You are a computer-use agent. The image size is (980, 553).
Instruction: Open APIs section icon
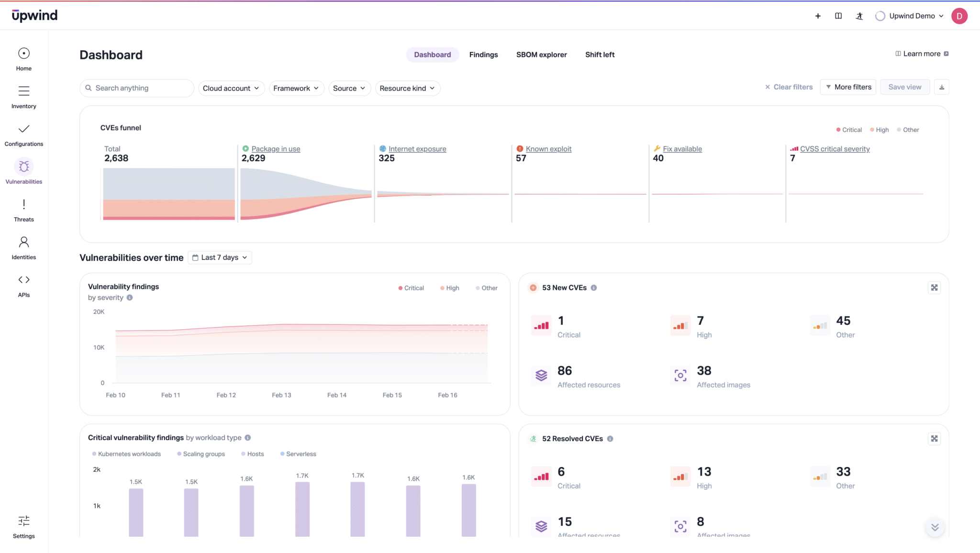(x=24, y=279)
